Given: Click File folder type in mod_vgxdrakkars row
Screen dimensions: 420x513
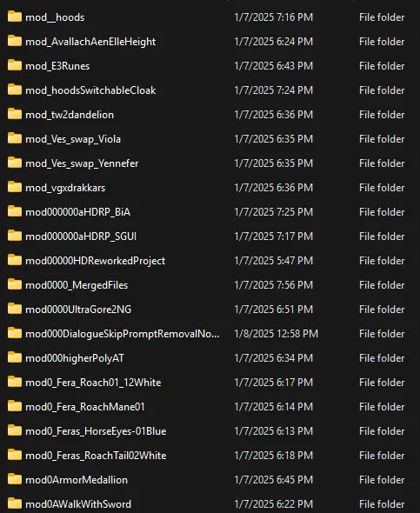Looking at the screenshot, I should click(x=382, y=188).
